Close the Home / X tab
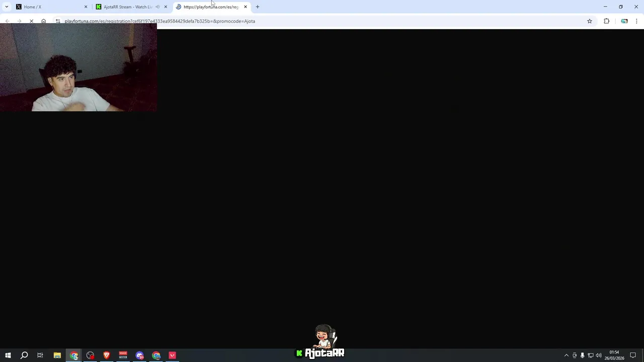The width and height of the screenshot is (644, 362). [x=86, y=7]
